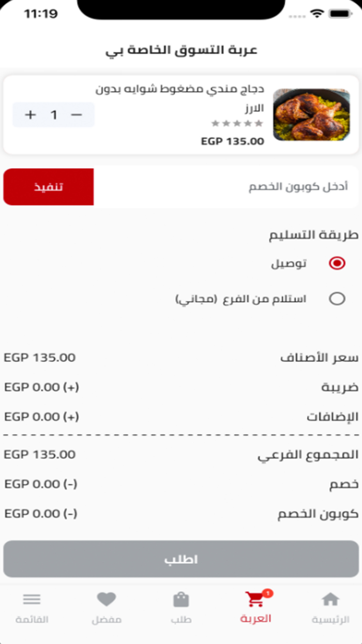Select the توصيل delivery radio button

(x=337, y=263)
